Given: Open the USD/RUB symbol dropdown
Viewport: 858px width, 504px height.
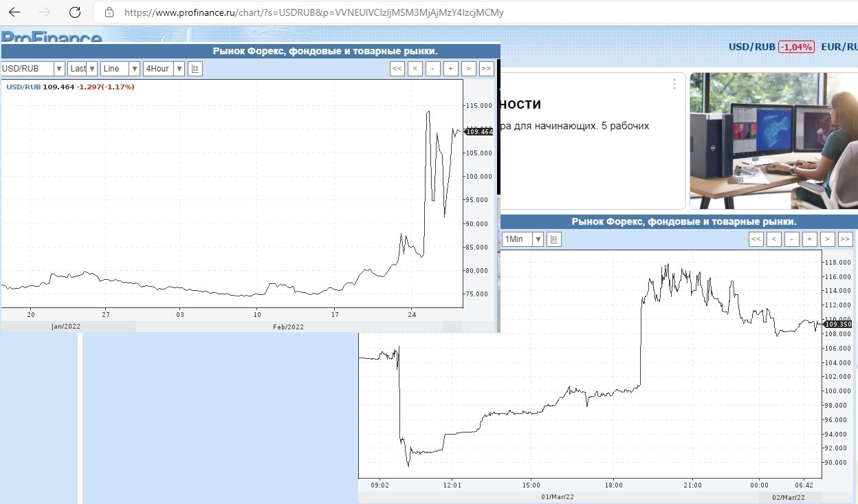Looking at the screenshot, I should (x=33, y=68).
